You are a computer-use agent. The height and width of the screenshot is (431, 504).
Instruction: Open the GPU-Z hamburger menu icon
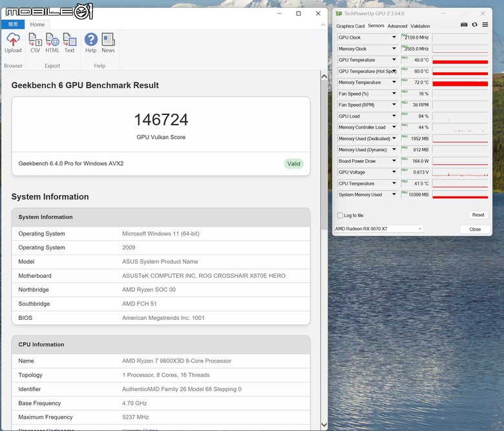click(x=485, y=25)
